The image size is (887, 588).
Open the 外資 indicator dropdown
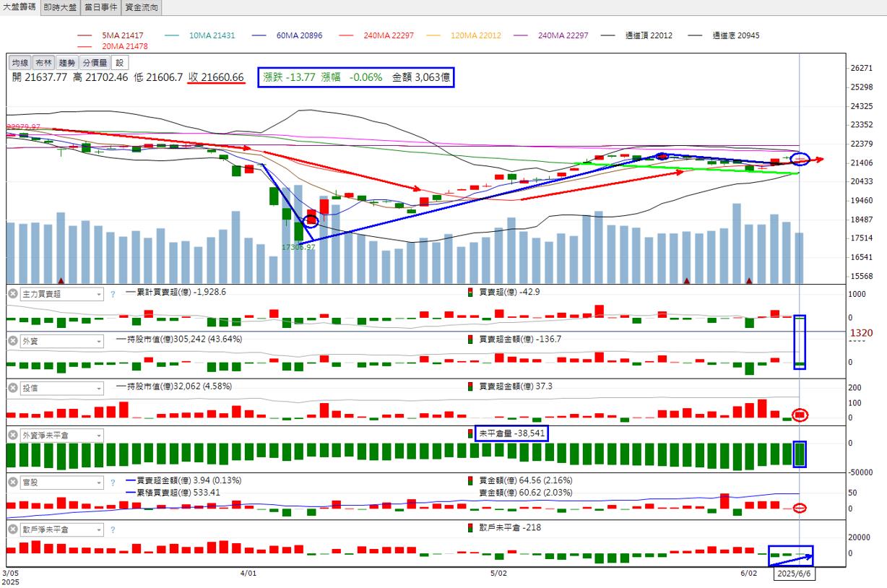[98, 341]
